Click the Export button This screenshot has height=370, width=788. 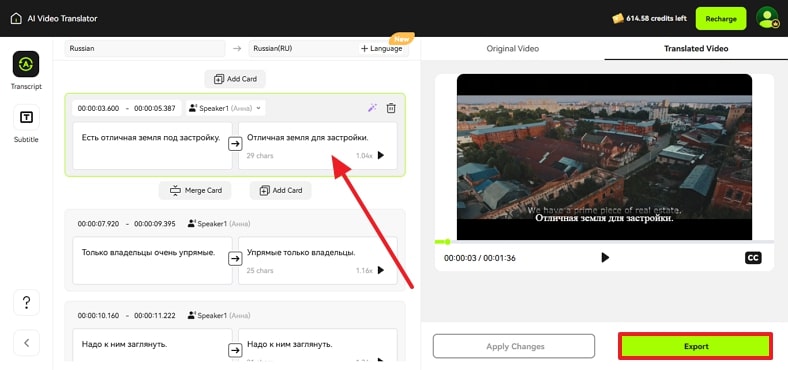click(x=696, y=346)
